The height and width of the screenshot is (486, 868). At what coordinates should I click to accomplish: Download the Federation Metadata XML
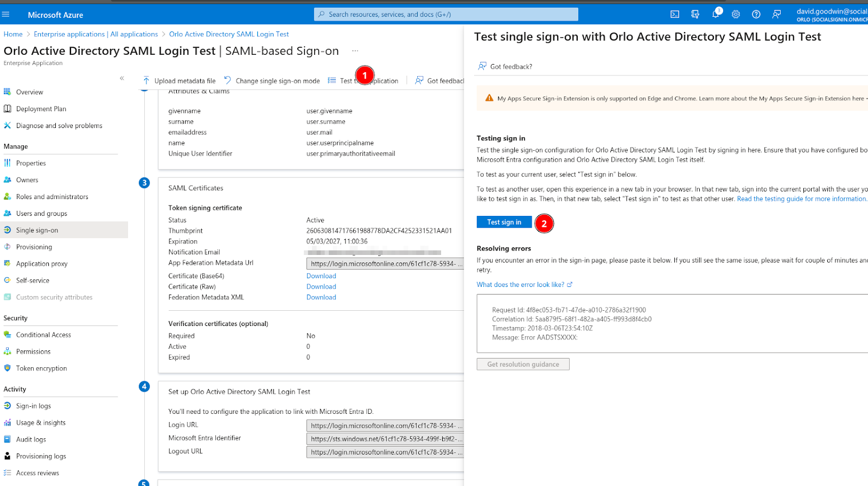(321, 297)
